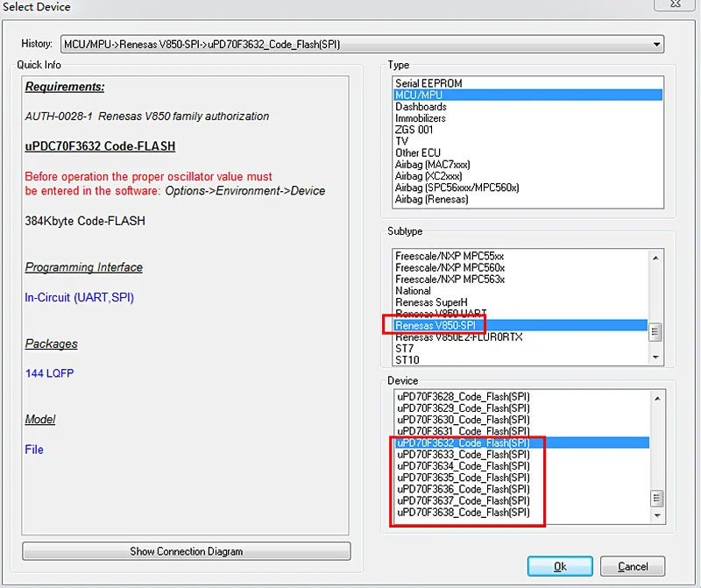The image size is (701, 588).
Task: Click Subtype list scroll up arrow
Action: [655, 258]
